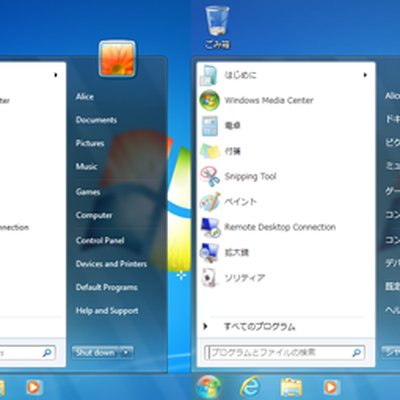
Task: Open Internet Explorer from the taskbar
Action: click(251, 387)
